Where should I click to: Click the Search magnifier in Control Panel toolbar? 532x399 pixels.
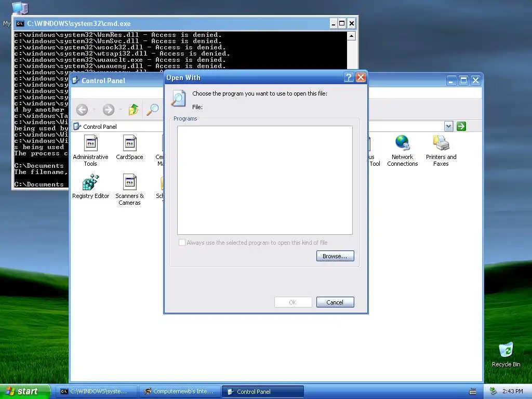coord(152,110)
